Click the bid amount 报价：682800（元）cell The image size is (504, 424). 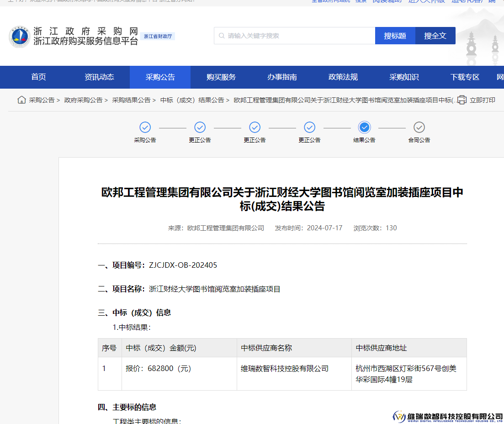pos(179,374)
